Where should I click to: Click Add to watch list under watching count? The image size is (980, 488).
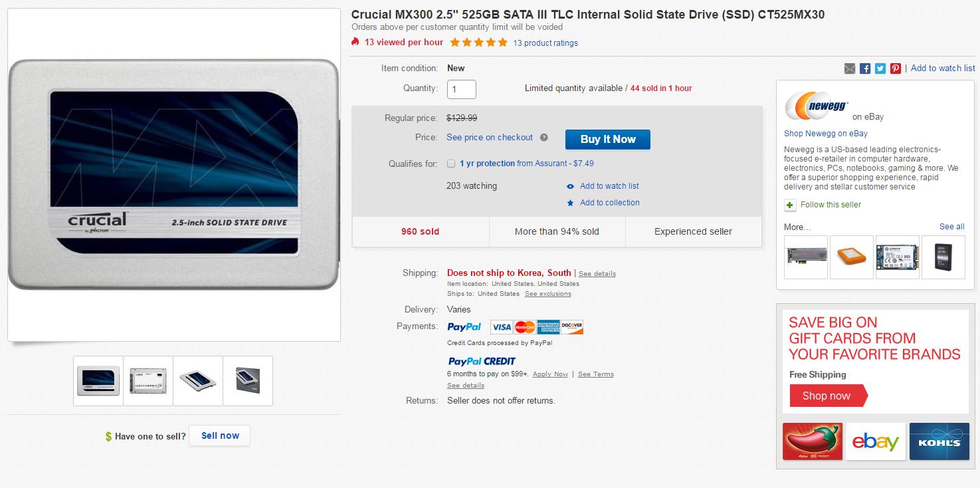tap(609, 186)
